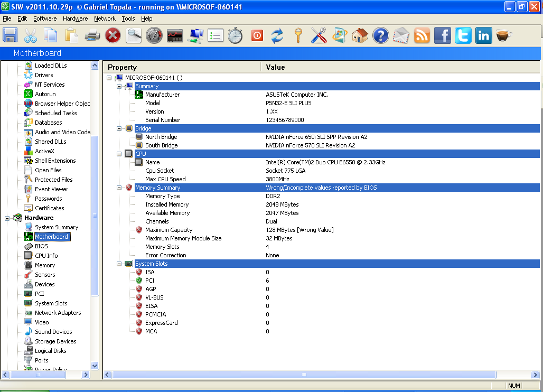Click the red power shutdown toolbar icon
The image size is (543, 392).
tap(257, 35)
